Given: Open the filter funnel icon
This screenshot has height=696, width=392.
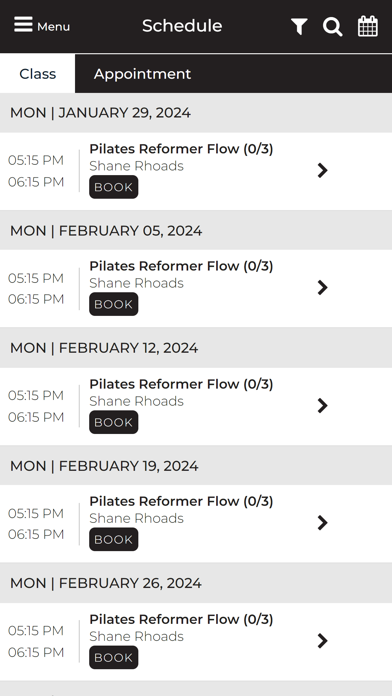Looking at the screenshot, I should click(299, 27).
